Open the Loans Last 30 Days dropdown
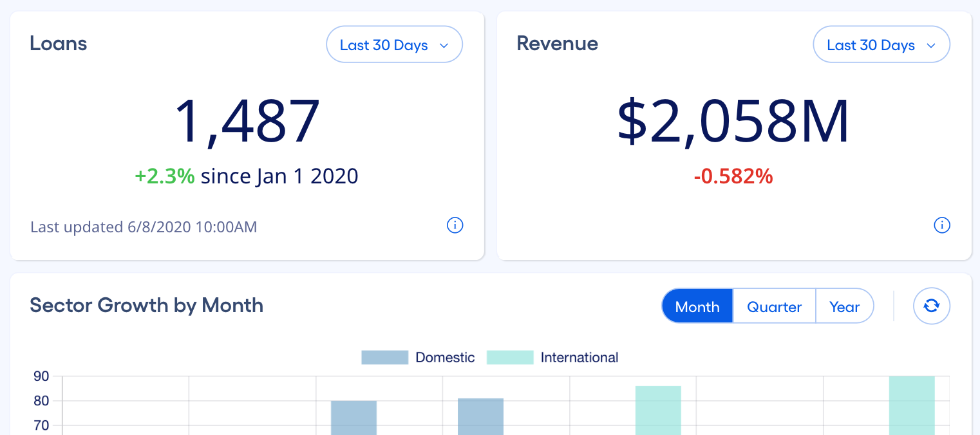The width and height of the screenshot is (980, 435). (x=394, y=44)
